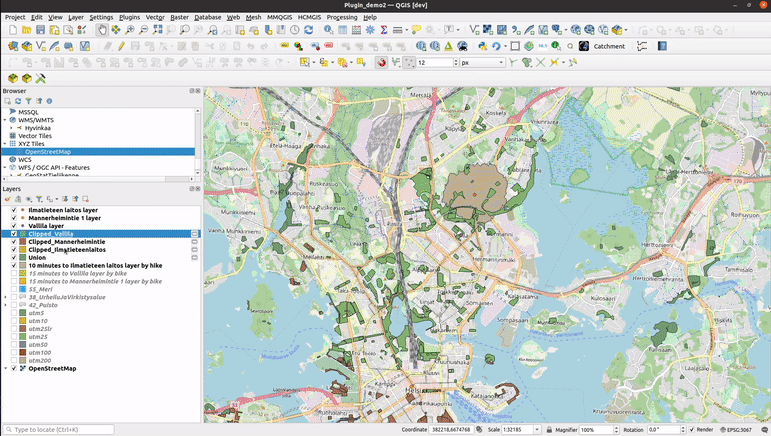Click the Toggle Editing pencil icon
Screen dimensions: 771x436
(121, 46)
